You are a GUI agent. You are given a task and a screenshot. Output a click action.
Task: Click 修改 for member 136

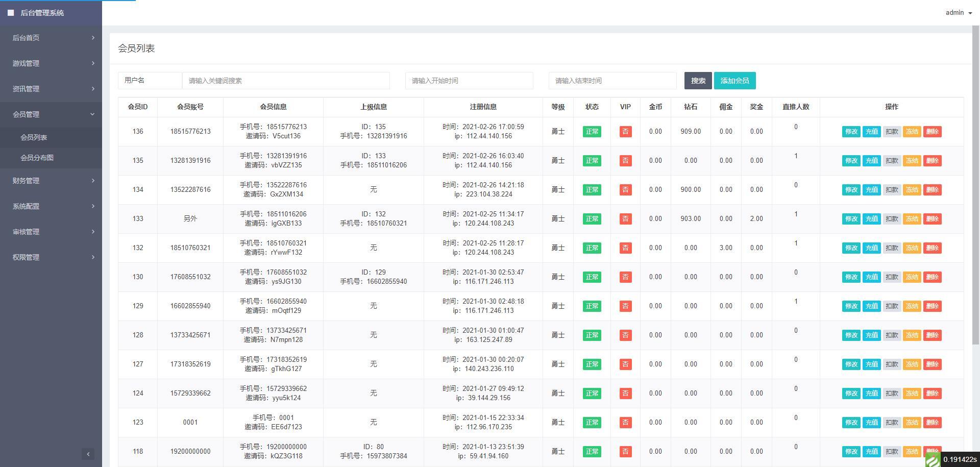(x=851, y=132)
